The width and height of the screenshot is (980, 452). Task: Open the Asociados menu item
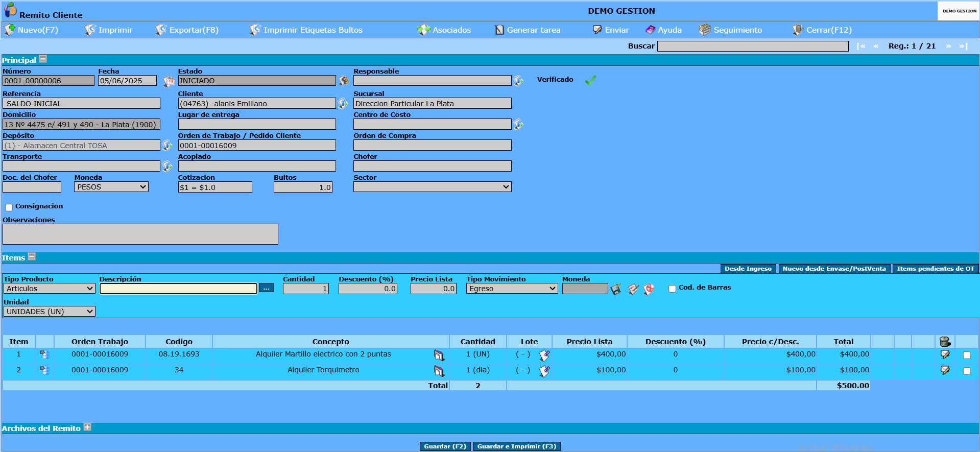[x=444, y=30]
